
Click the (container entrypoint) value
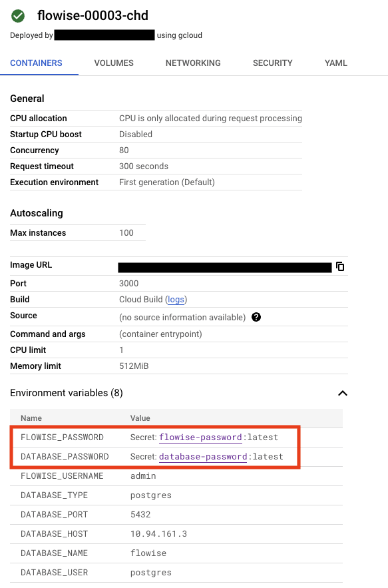tap(160, 334)
